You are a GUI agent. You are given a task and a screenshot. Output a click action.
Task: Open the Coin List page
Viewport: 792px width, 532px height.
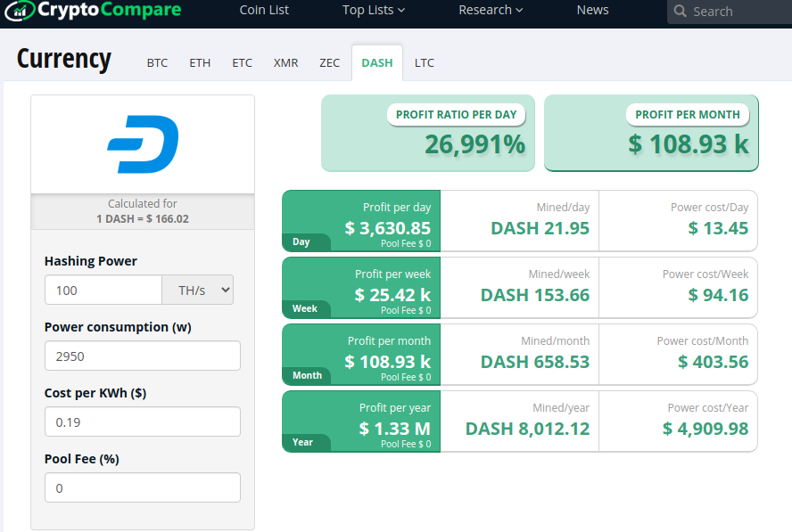tap(264, 10)
